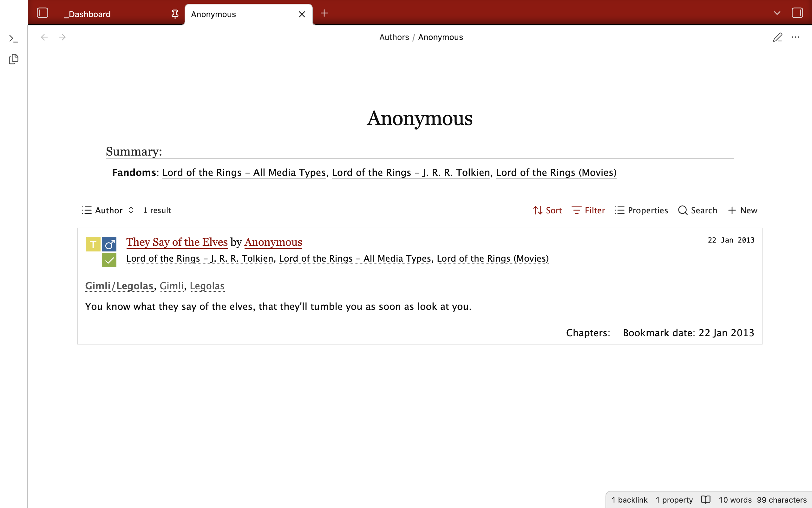Click the 10 words count in status bar
This screenshot has height=508, width=812.
[735, 500]
